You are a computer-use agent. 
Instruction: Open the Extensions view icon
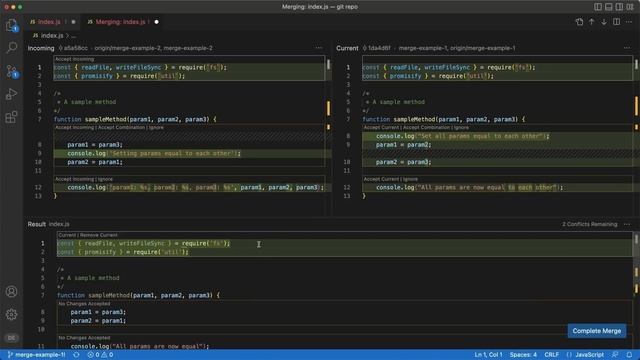(x=11, y=118)
